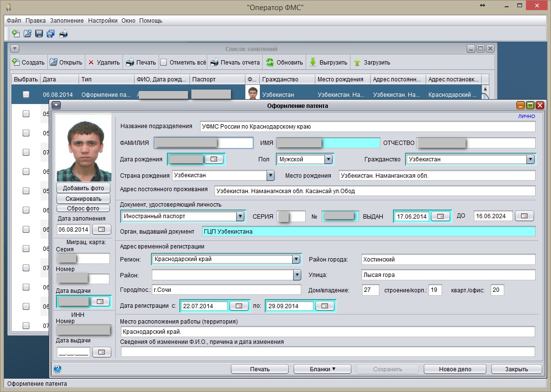
Task: Click the Улица field containing Лысая гора
Action: (448, 274)
